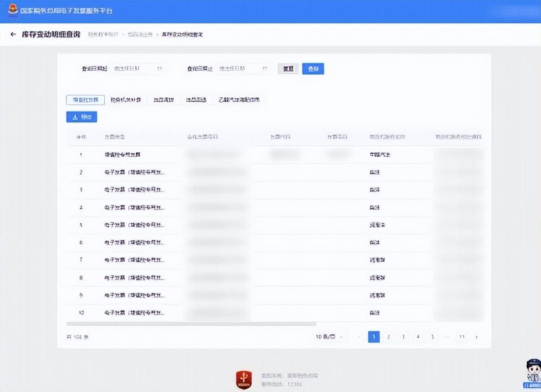Screen dimensions: 541x392
Task: Click the cartoon assistant mascot icon
Action: coord(533,373)
